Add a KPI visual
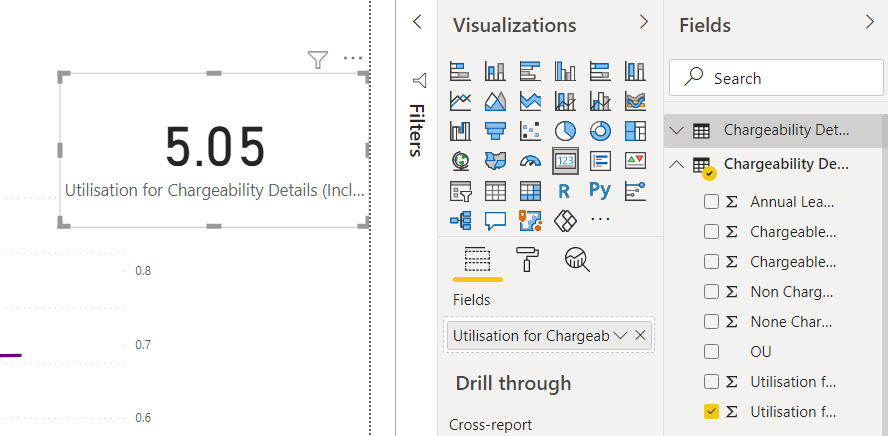 [635, 161]
